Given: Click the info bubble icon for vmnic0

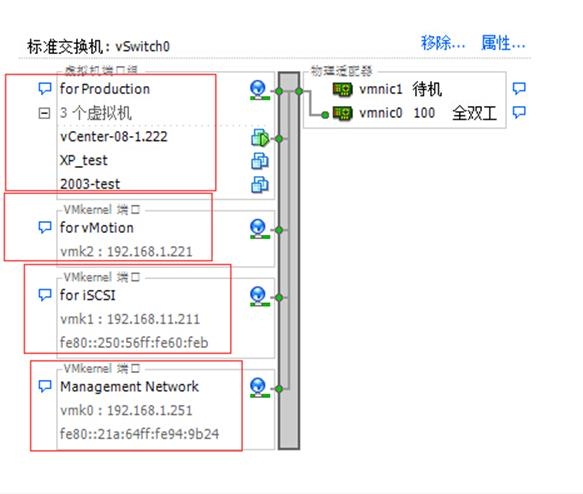Looking at the screenshot, I should 519,112.
